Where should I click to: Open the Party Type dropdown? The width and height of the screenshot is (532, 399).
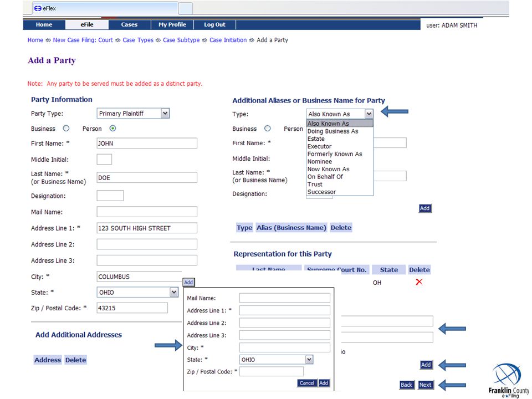point(133,113)
